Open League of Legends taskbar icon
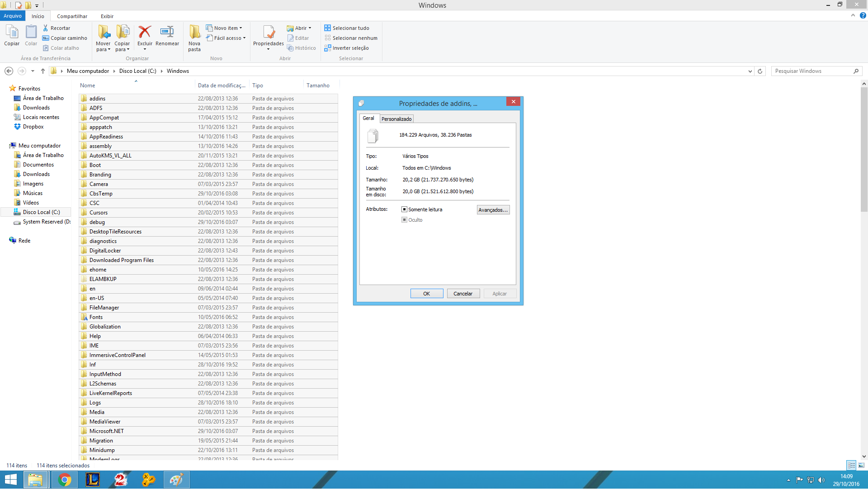The height and width of the screenshot is (490, 868). coord(93,480)
